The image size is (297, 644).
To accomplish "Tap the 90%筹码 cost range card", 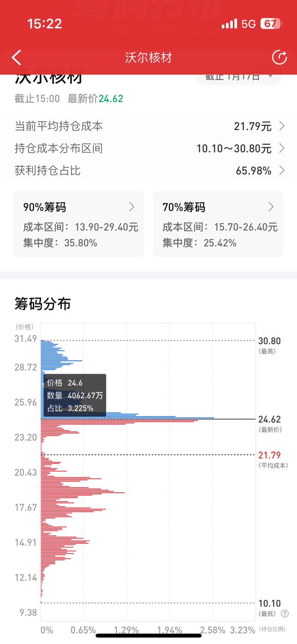I will point(79,224).
